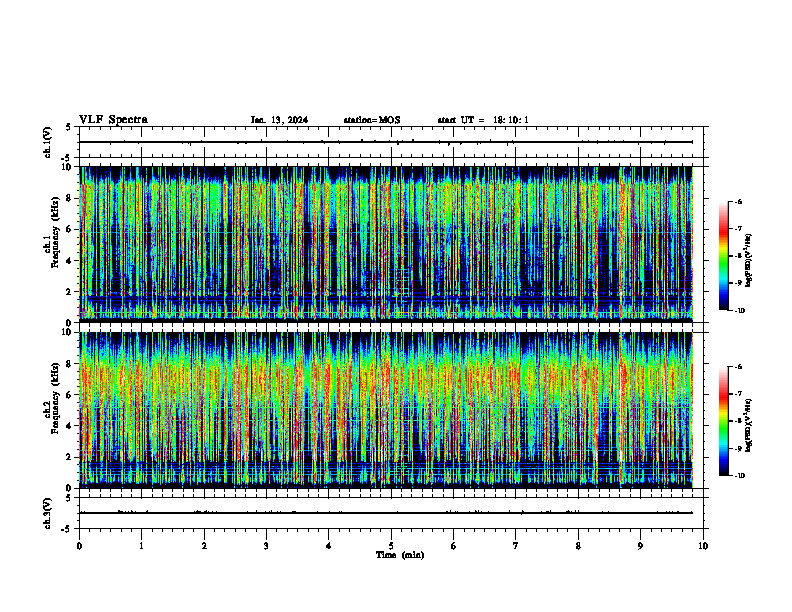This screenshot has width=792, height=612.
Task: Click the ch.1 color bar log(PSD) unit label
Action: (x=750, y=261)
